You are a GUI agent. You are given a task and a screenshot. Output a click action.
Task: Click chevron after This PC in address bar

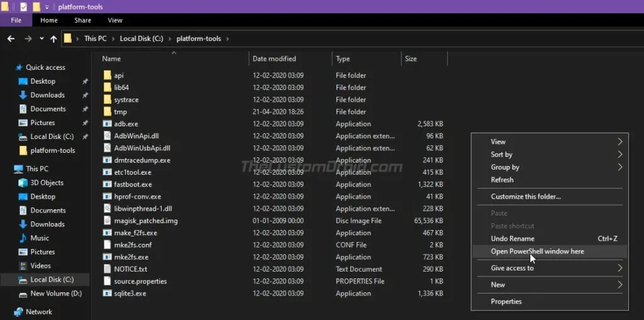tap(113, 38)
